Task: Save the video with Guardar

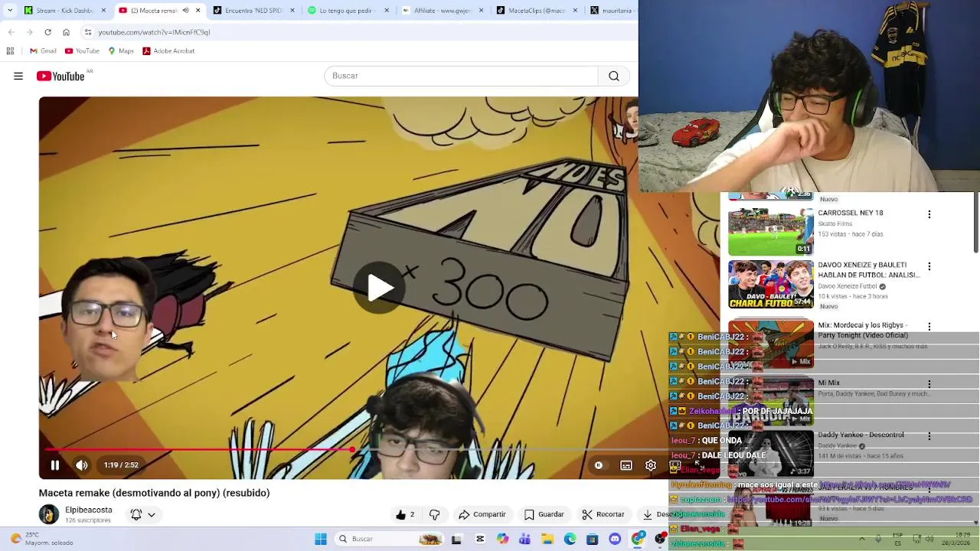Action: (x=544, y=515)
